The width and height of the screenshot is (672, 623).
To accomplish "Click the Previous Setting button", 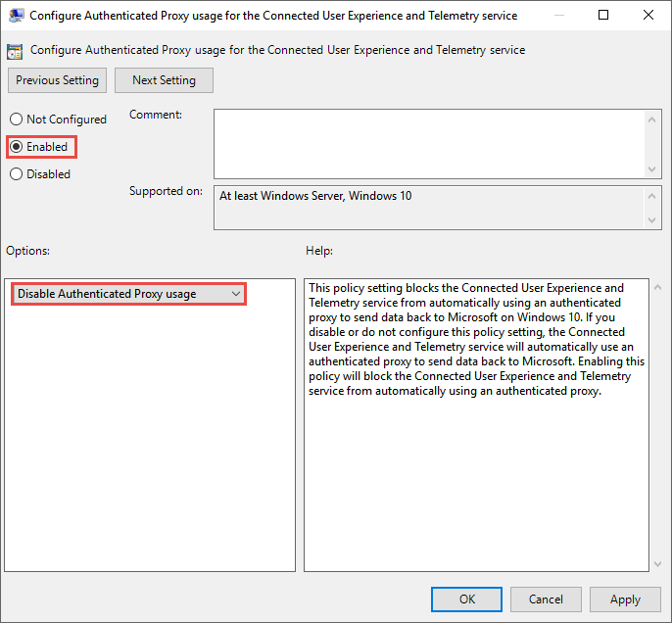I will [58, 80].
